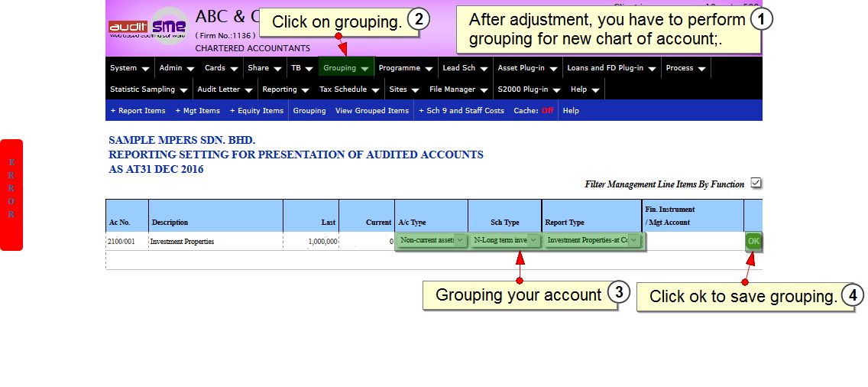Click the Audit SME logo
868x387 pixels.
coord(147,28)
